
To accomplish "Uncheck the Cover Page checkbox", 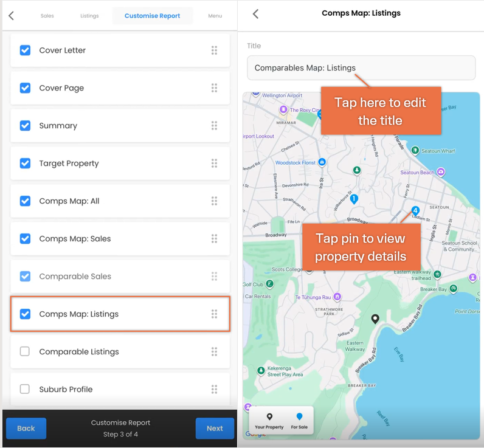I will (x=25, y=88).
